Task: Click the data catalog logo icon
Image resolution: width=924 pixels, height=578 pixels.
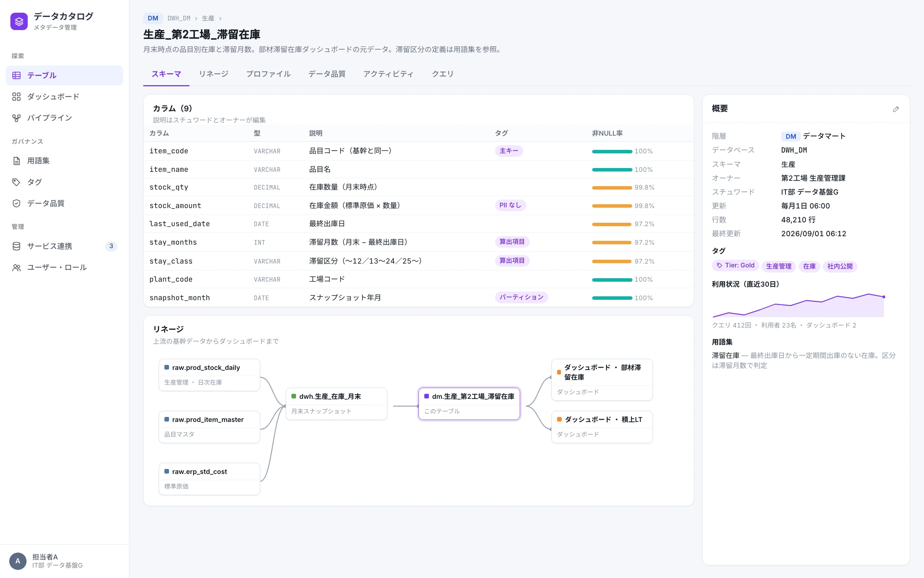Action: pyautogui.click(x=19, y=21)
